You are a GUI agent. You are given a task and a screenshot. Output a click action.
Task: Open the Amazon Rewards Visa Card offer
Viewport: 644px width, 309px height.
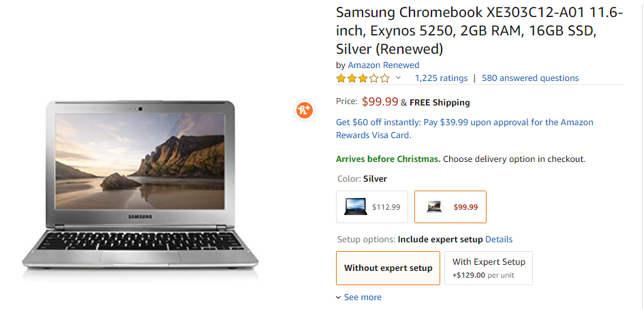[464, 129]
